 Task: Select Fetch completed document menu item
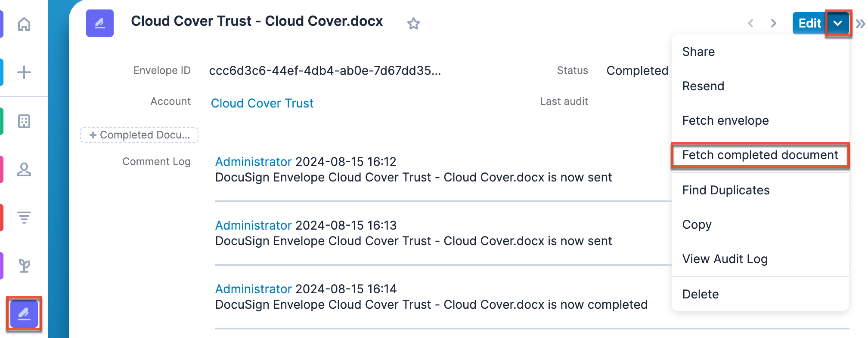click(760, 155)
